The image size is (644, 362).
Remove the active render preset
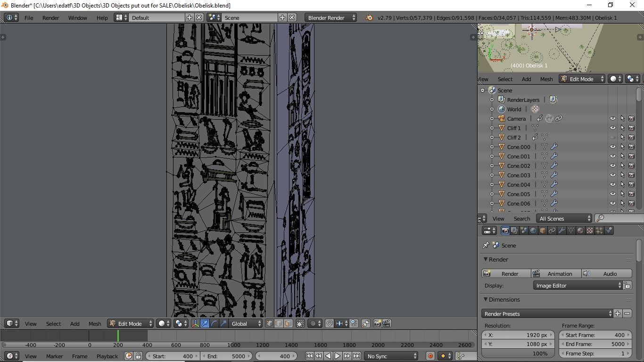[627, 313]
